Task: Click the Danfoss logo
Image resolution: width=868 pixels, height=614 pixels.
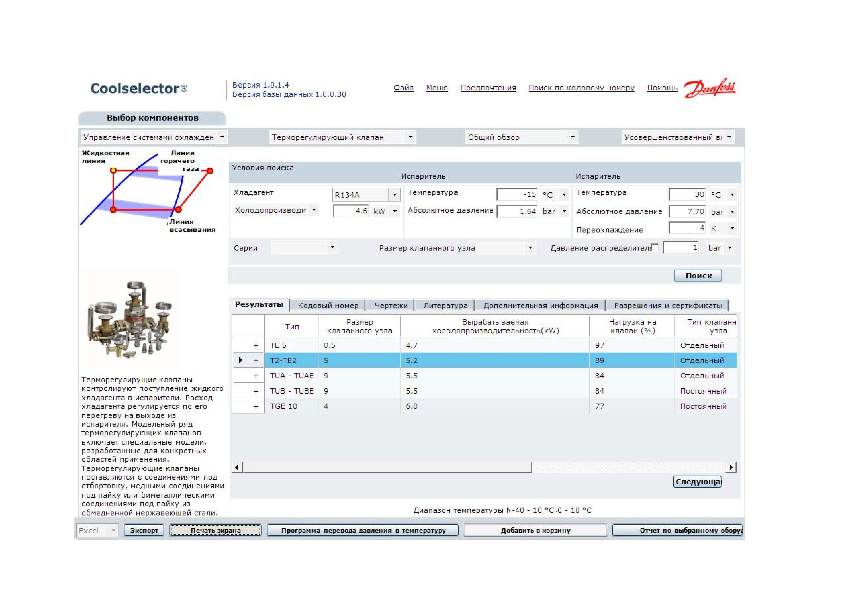Action: pyautogui.click(x=710, y=88)
